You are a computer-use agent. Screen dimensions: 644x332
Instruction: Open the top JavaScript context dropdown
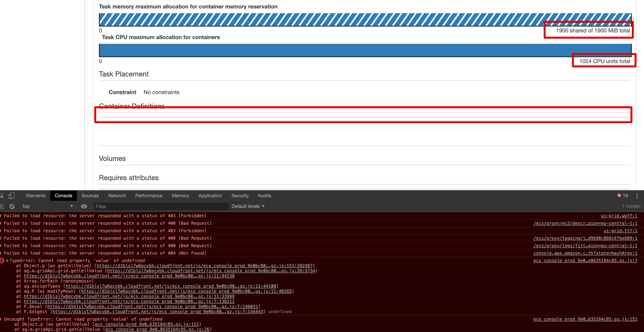[48, 206]
